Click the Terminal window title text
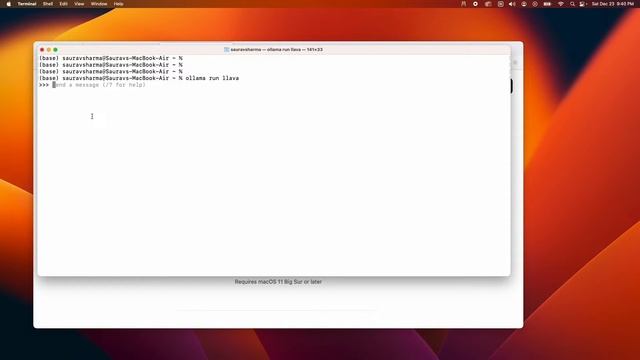Image resolution: width=640 pixels, height=360 pixels. pyautogui.click(x=276, y=49)
